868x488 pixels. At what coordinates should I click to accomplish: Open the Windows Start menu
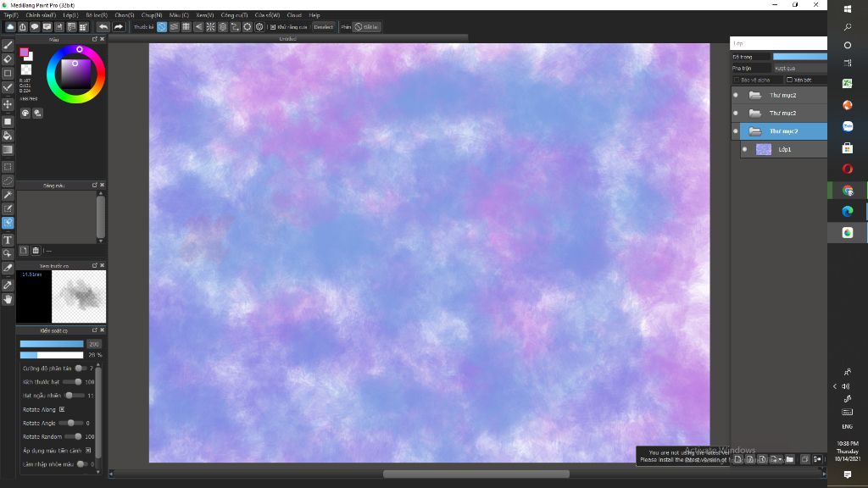pyautogui.click(x=848, y=8)
